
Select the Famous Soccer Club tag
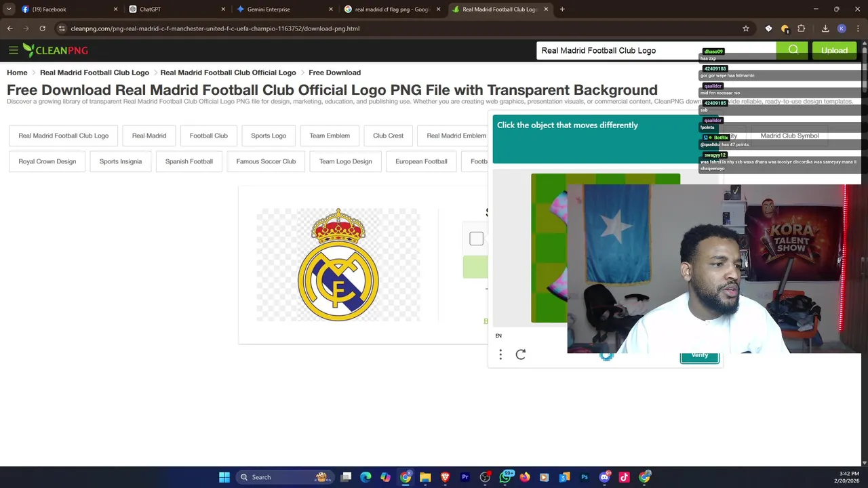(266, 161)
